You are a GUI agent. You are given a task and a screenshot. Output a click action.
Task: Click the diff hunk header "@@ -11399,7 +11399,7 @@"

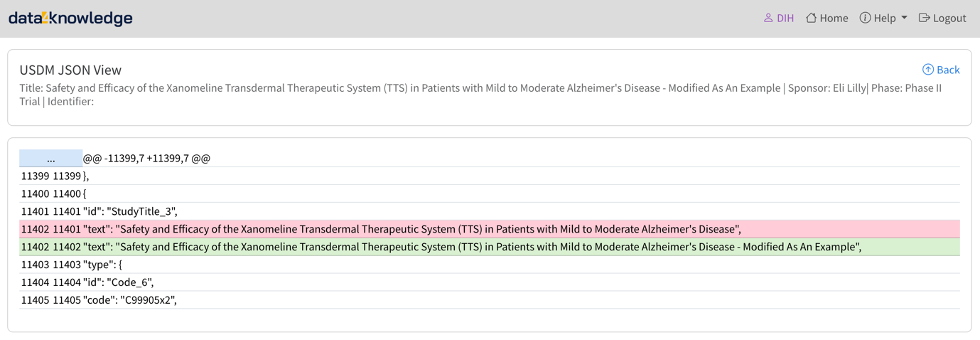pos(147,159)
